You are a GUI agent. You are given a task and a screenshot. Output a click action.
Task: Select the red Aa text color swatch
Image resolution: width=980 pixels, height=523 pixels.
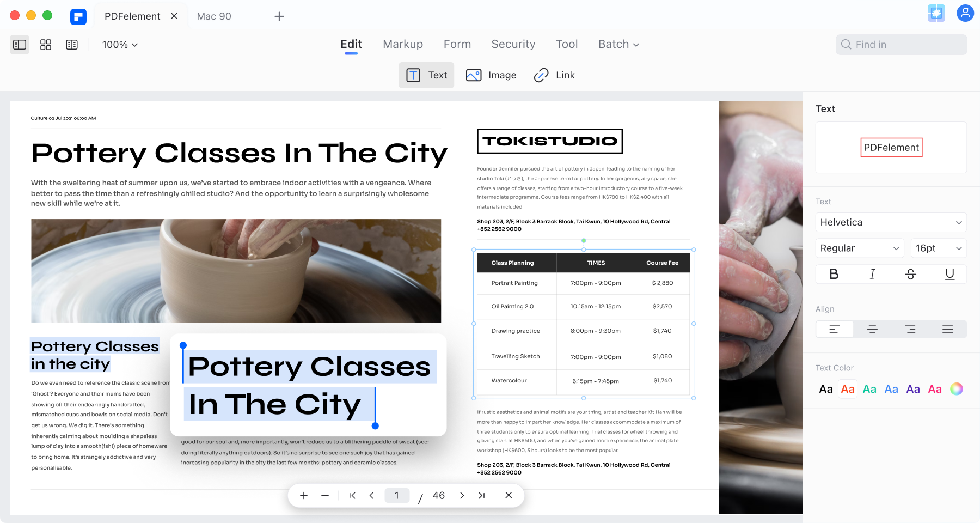pyautogui.click(x=847, y=388)
